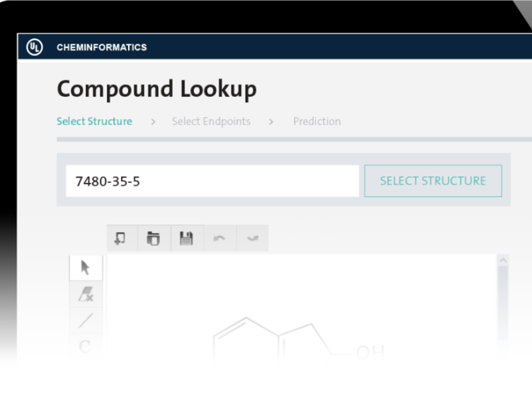The width and height of the screenshot is (532, 399).
Task: Click the undo arrow icon
Action: [219, 238]
